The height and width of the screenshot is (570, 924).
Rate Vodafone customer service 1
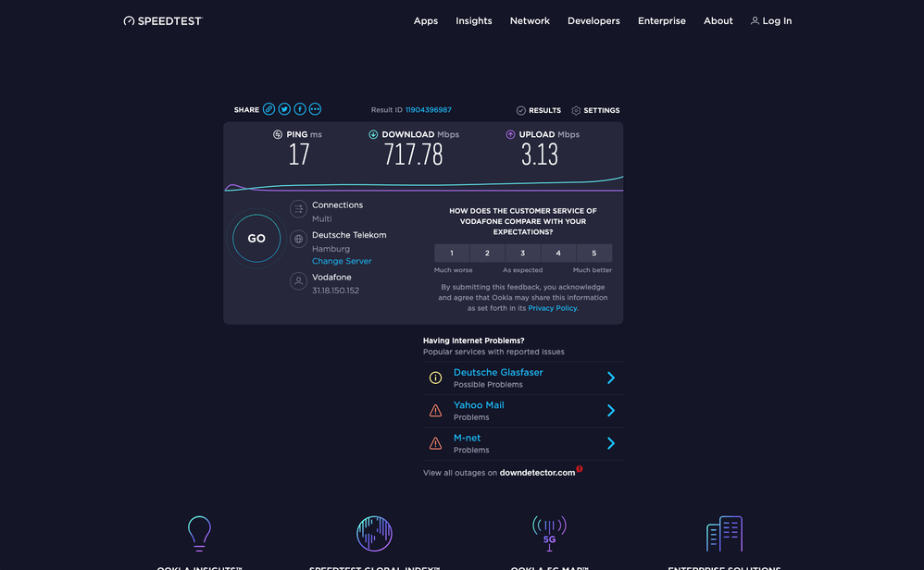pos(452,253)
